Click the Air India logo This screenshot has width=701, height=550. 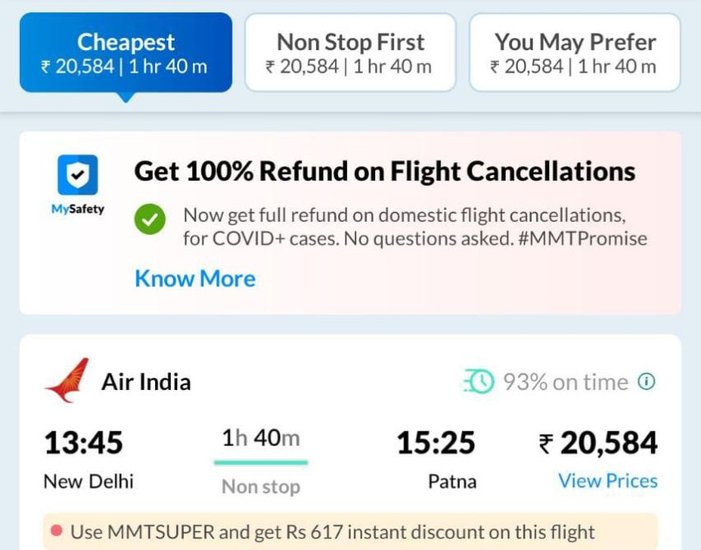point(66,382)
